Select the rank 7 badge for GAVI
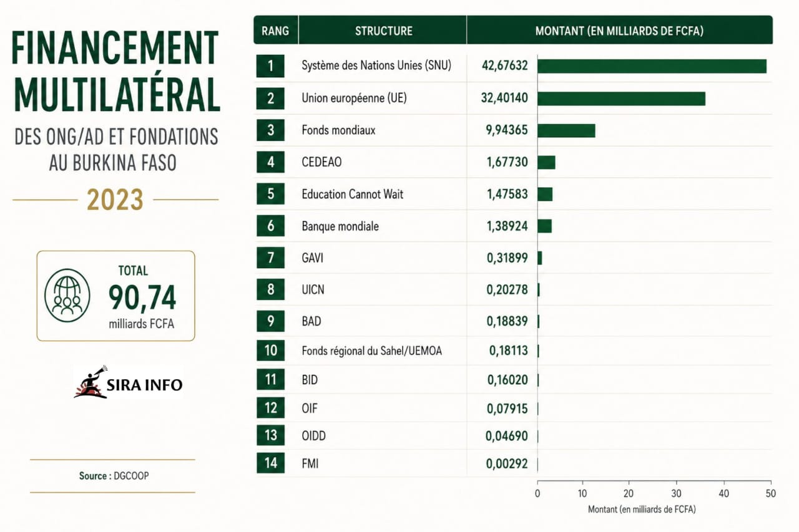 point(271,258)
